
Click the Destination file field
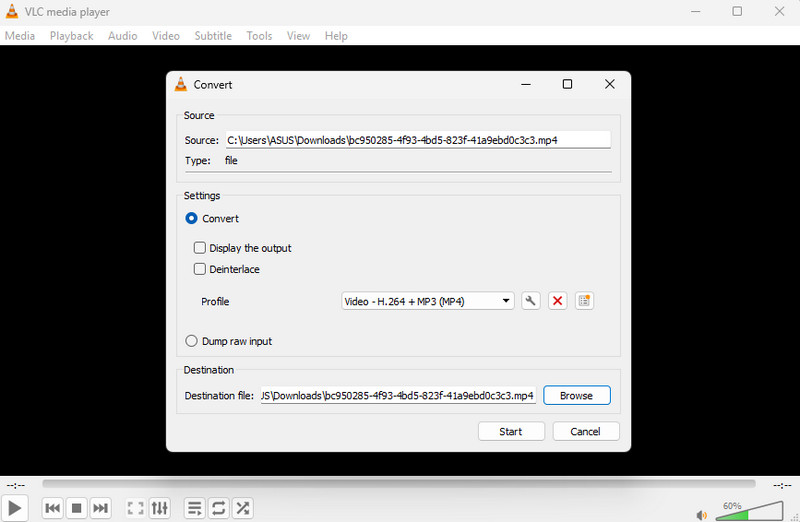coord(398,395)
